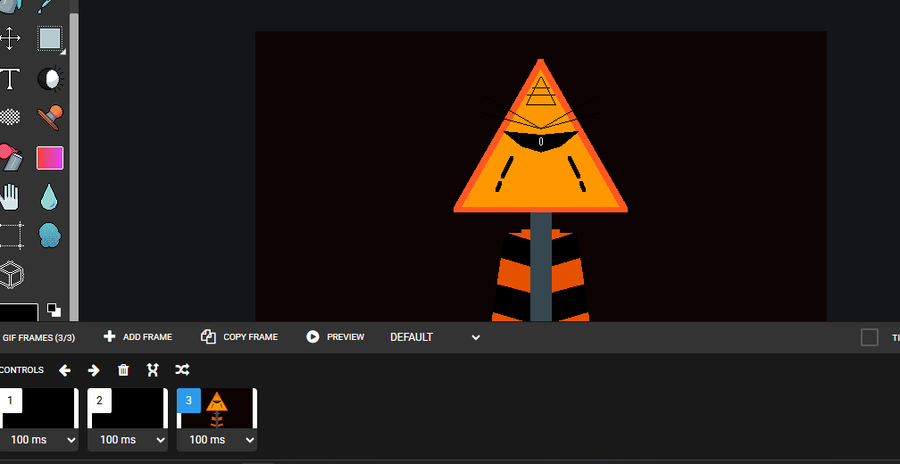900x464 pixels.
Task: Click Copy Frame button
Action: point(239,337)
